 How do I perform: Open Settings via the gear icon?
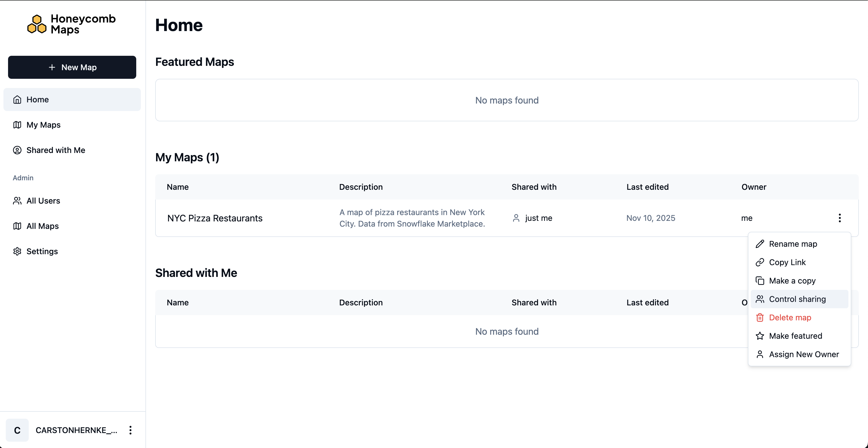pos(17,251)
